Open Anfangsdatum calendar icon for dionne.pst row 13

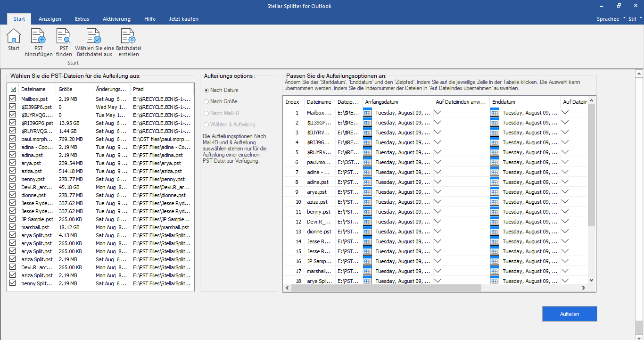(368, 231)
